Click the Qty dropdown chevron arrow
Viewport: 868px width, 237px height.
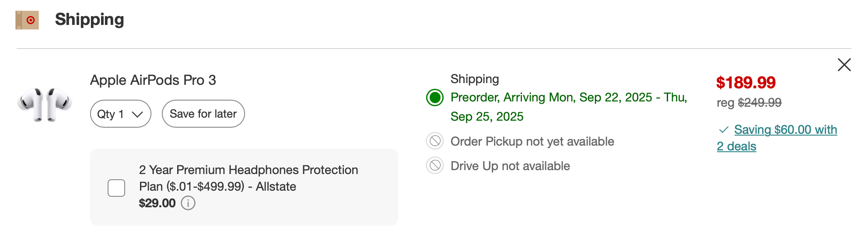click(x=137, y=115)
